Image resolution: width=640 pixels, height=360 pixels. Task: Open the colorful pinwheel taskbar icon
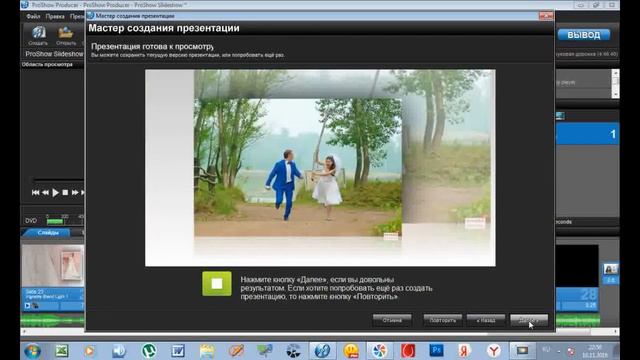(379, 351)
